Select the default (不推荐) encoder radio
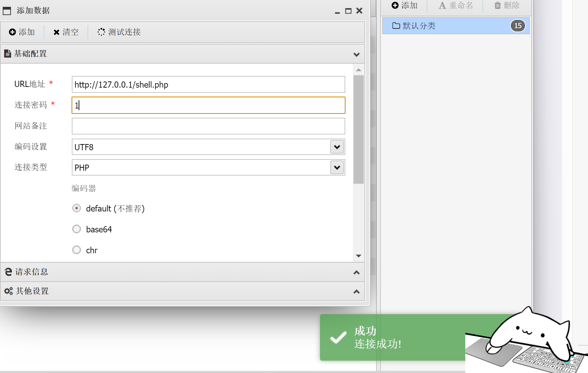This screenshot has height=373, width=588. pyautogui.click(x=77, y=208)
